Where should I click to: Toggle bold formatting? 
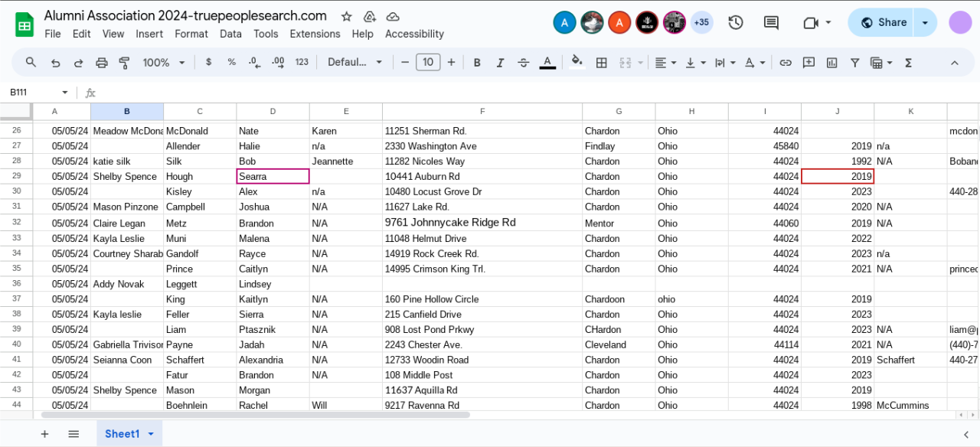(x=477, y=63)
